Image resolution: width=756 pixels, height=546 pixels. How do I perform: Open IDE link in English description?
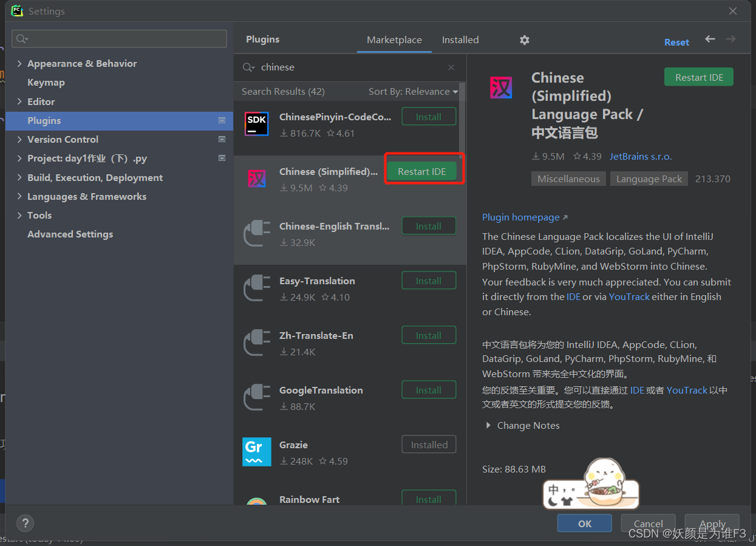pos(574,297)
